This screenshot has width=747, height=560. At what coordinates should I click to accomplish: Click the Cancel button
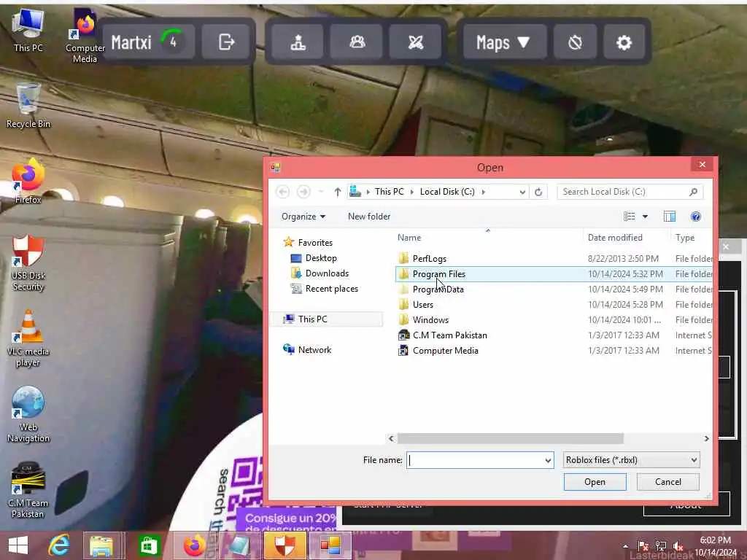668,482
